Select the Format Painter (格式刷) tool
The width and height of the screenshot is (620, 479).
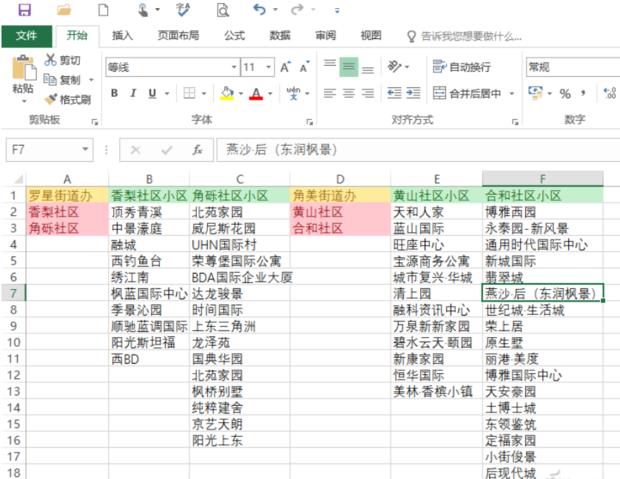[52, 99]
